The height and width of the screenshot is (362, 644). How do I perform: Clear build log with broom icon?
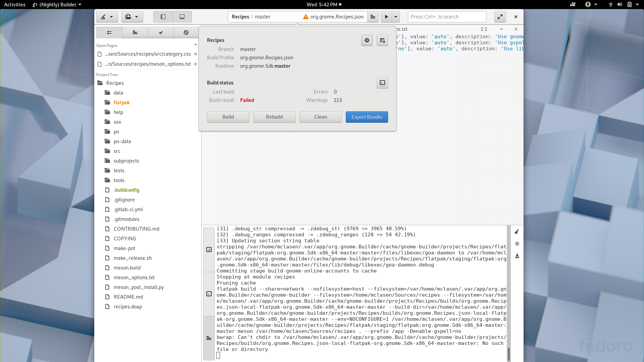click(x=517, y=231)
